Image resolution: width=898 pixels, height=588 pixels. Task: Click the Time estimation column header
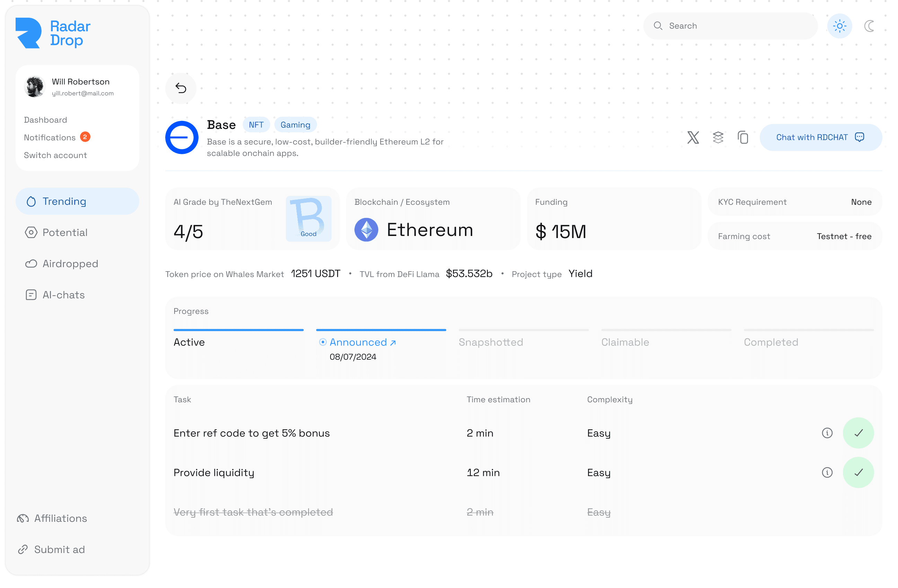coord(499,400)
